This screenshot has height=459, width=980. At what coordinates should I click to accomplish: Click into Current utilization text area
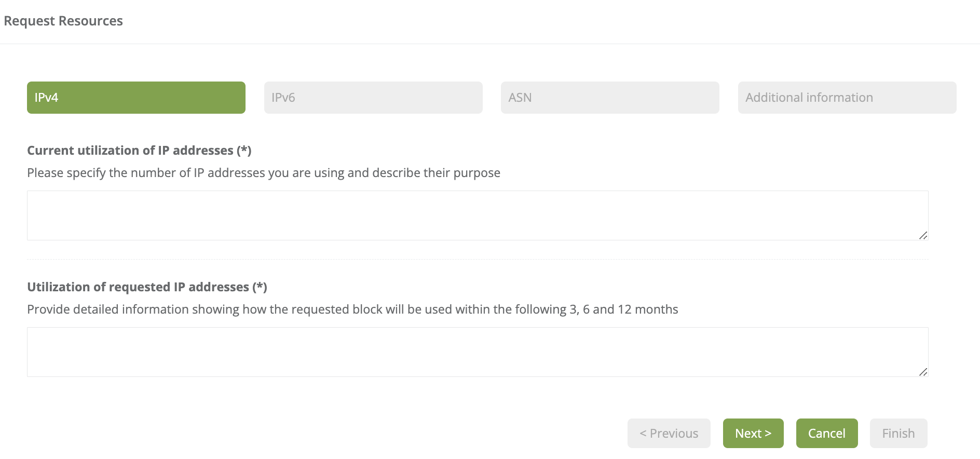[x=477, y=215]
